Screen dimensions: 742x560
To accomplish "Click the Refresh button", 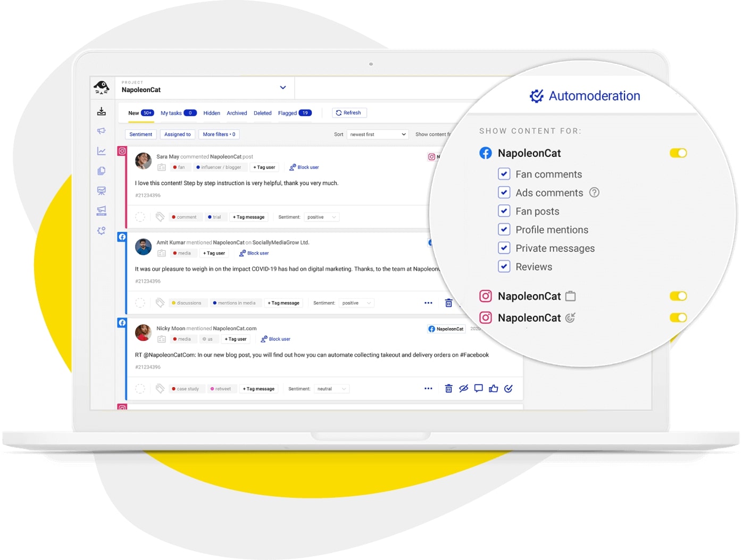I will click(x=349, y=113).
